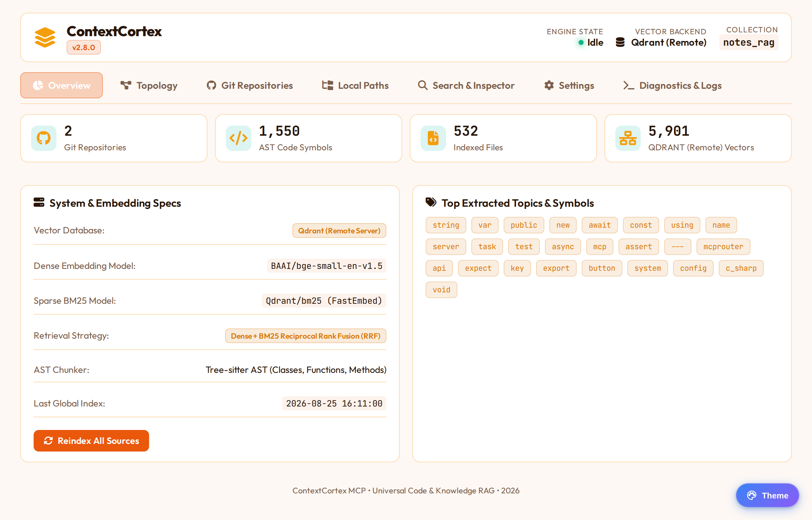
Task: Click the BAAI/bge-small-en-v1.5 model value
Action: tap(327, 266)
